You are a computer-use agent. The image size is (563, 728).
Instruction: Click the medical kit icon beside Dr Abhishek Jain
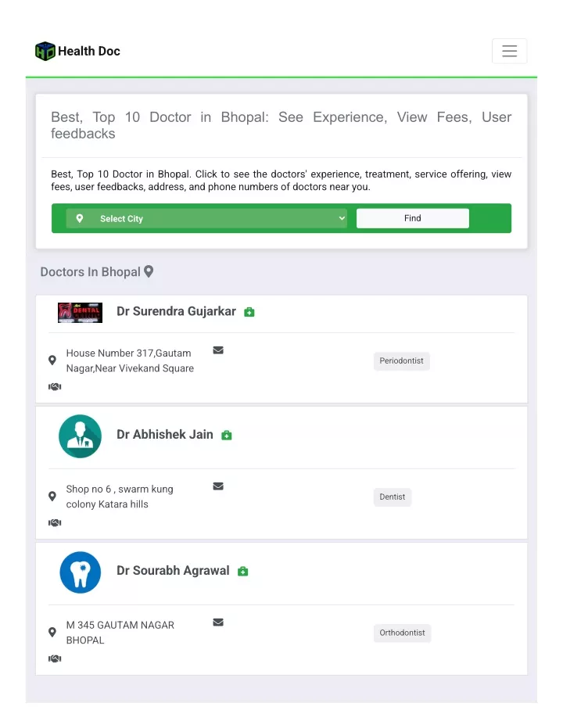tap(227, 435)
